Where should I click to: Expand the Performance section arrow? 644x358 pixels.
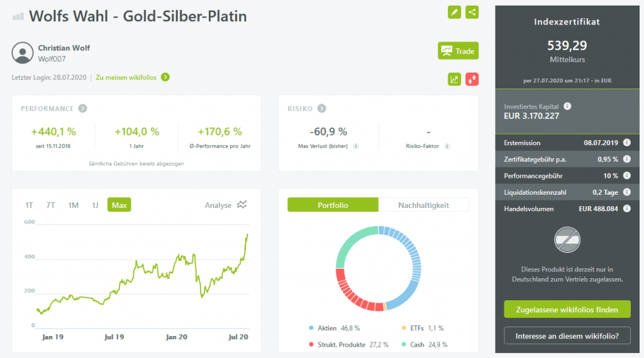point(82,109)
